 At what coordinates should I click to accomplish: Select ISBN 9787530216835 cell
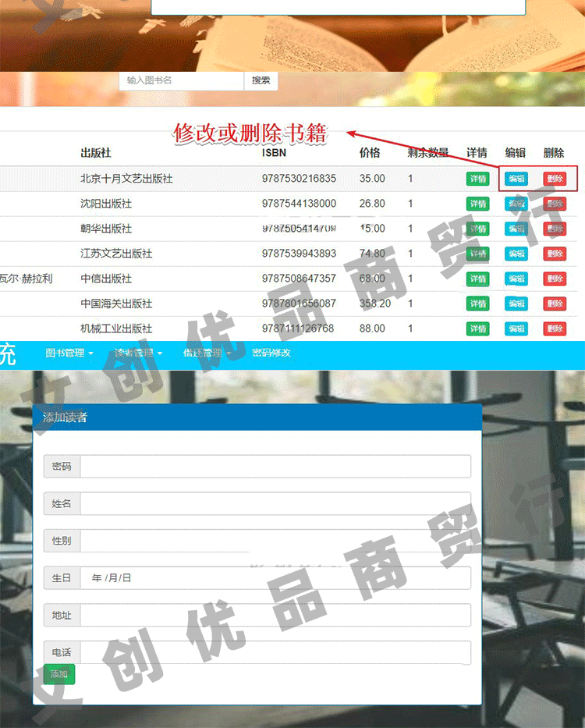coord(299,179)
